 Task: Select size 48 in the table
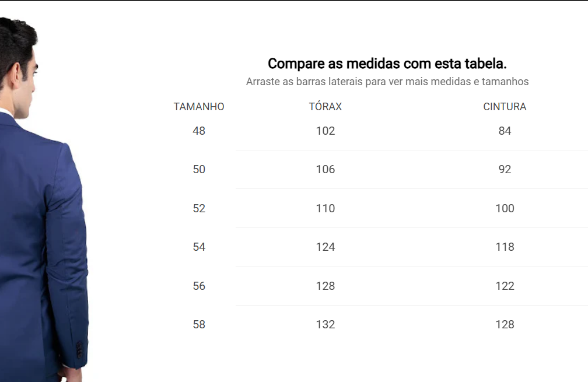199,131
